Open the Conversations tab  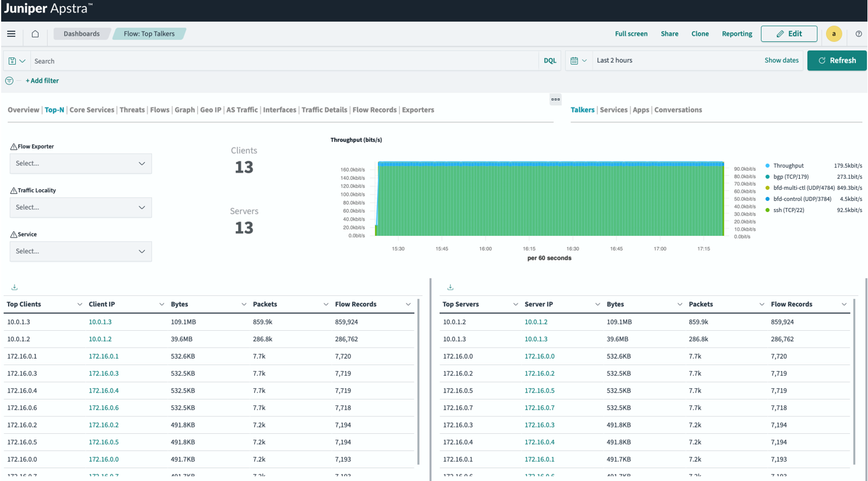tap(678, 110)
